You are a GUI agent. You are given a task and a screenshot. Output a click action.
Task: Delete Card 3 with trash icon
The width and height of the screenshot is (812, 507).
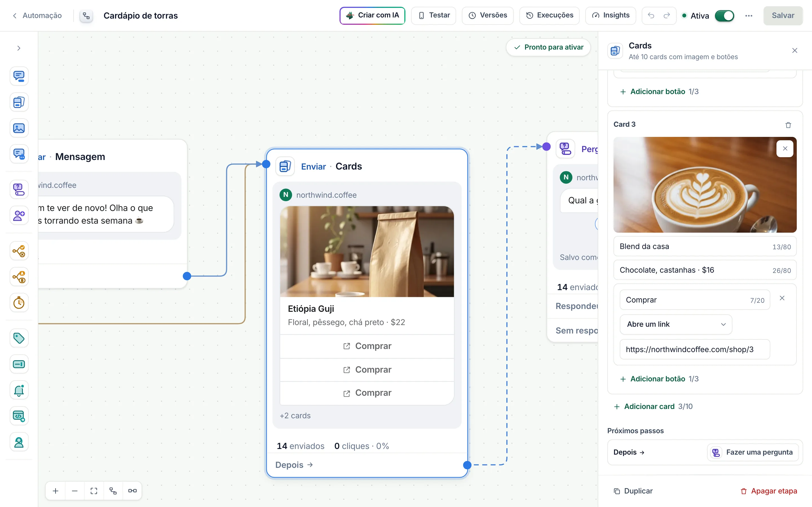point(788,125)
